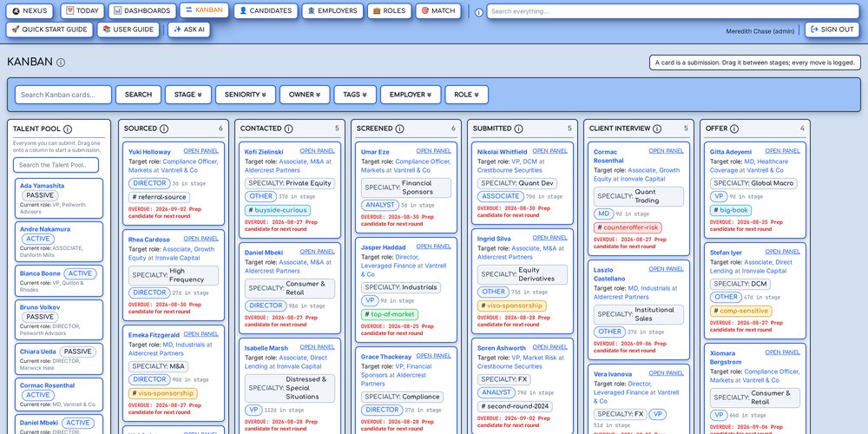
Task: Click the buyside-curious tag on Kofi Zielinski's card
Action: coord(278,210)
